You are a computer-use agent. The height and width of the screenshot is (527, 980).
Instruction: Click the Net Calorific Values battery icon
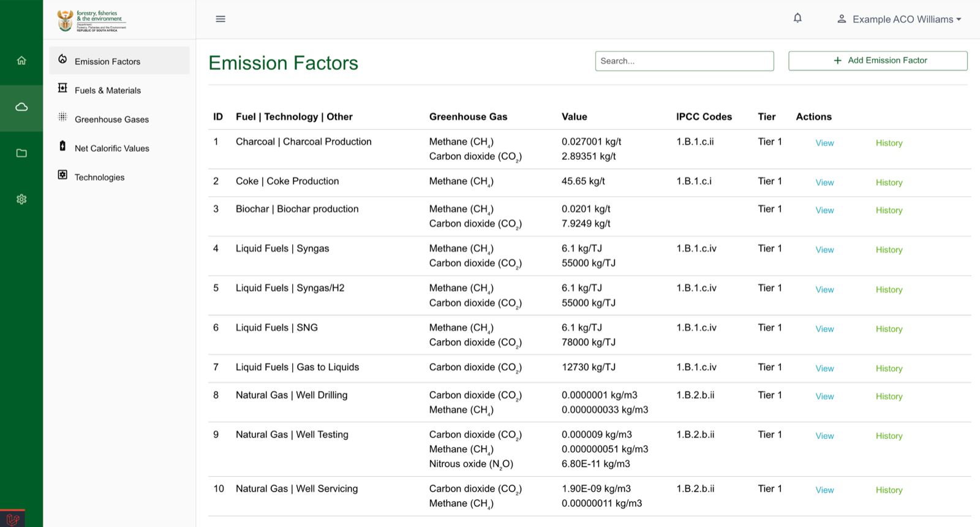62,146
